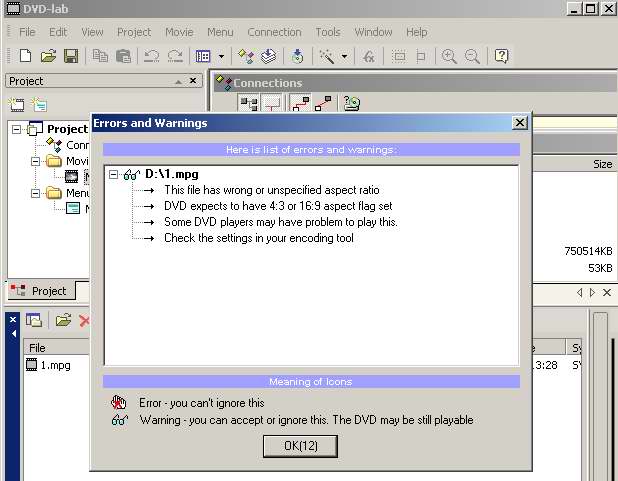Viewport: 618px width, 481px height.
Task: Click the window layout toolbar icon
Action: [203, 56]
